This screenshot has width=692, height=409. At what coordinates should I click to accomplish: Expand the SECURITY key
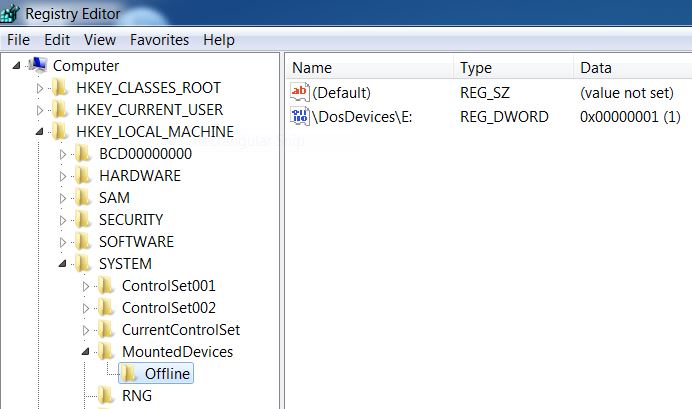point(63,221)
